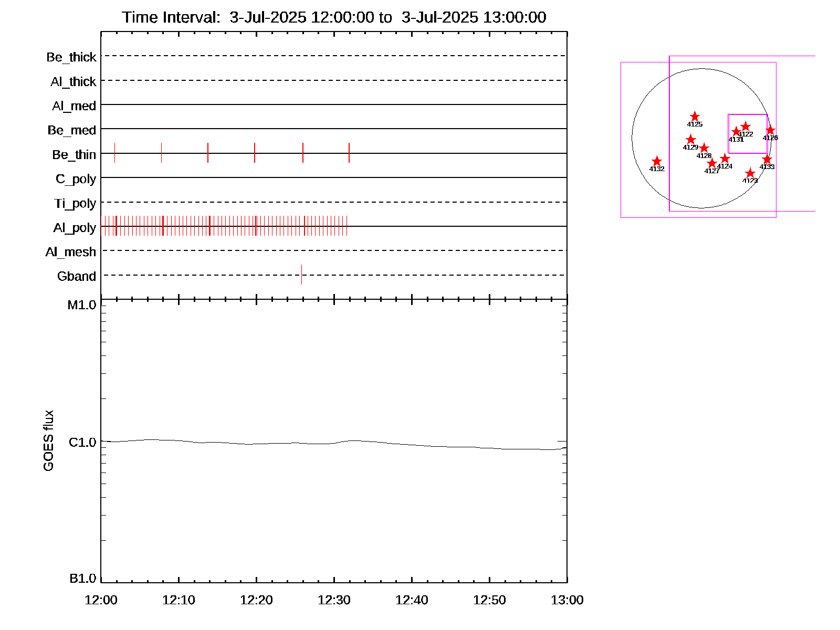
Task: Select the first Be_thin exposure marker
Action: click(114, 153)
